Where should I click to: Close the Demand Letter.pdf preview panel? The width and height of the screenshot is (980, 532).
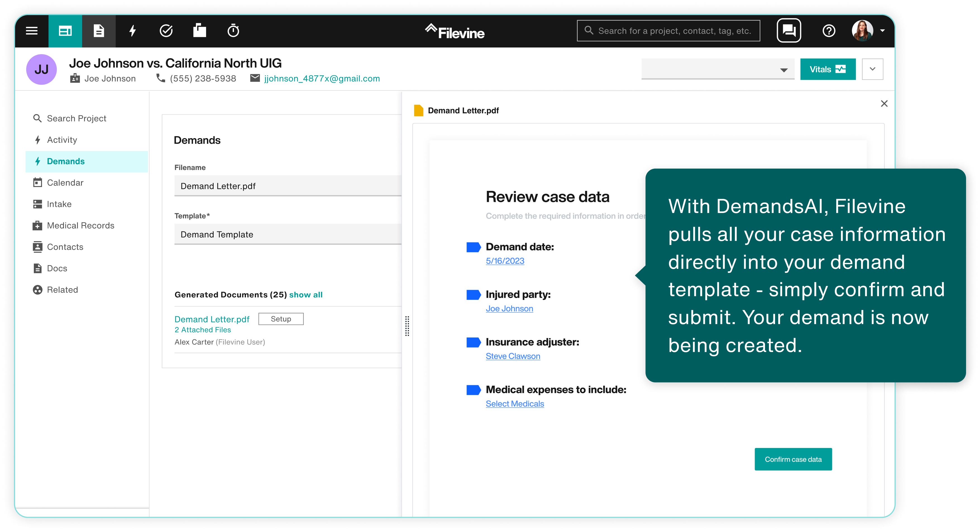(884, 104)
